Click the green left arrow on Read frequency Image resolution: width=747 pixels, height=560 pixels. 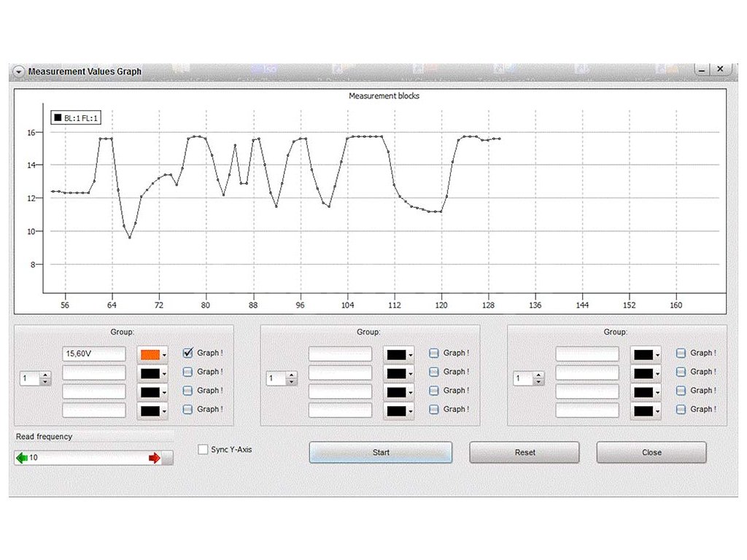[x=22, y=458]
